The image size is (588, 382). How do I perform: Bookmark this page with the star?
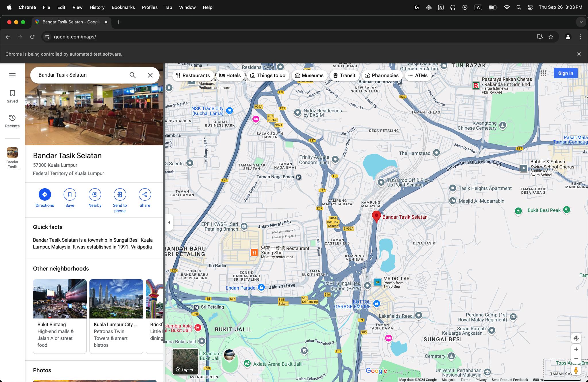[x=551, y=37]
